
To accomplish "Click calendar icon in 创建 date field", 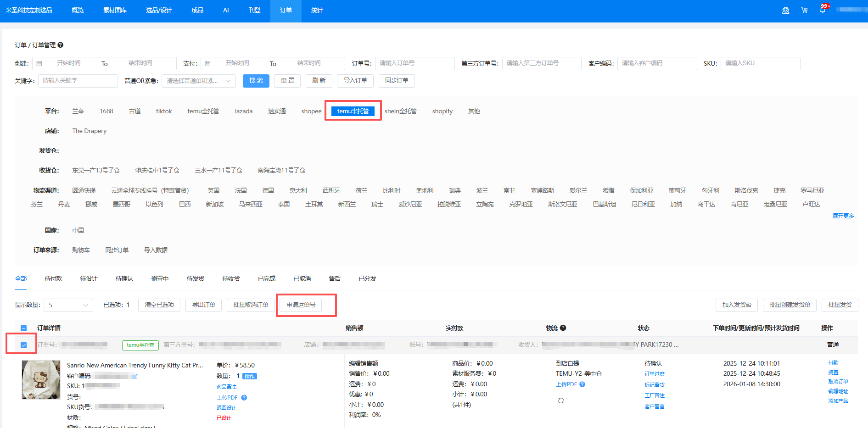I will [39, 63].
